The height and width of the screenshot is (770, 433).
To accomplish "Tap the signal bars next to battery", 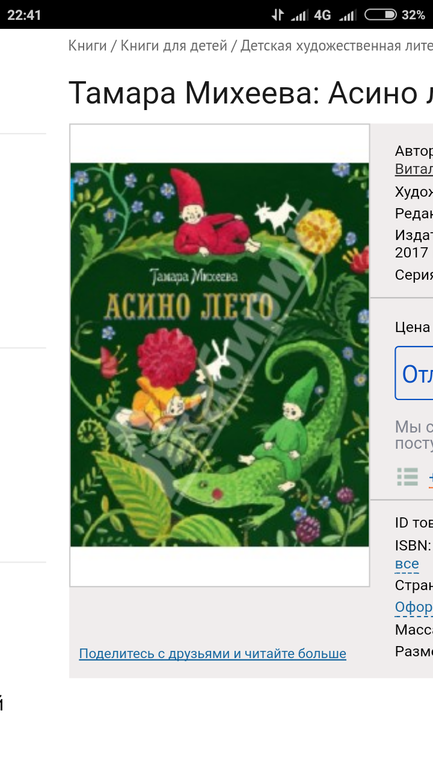I will (x=348, y=16).
